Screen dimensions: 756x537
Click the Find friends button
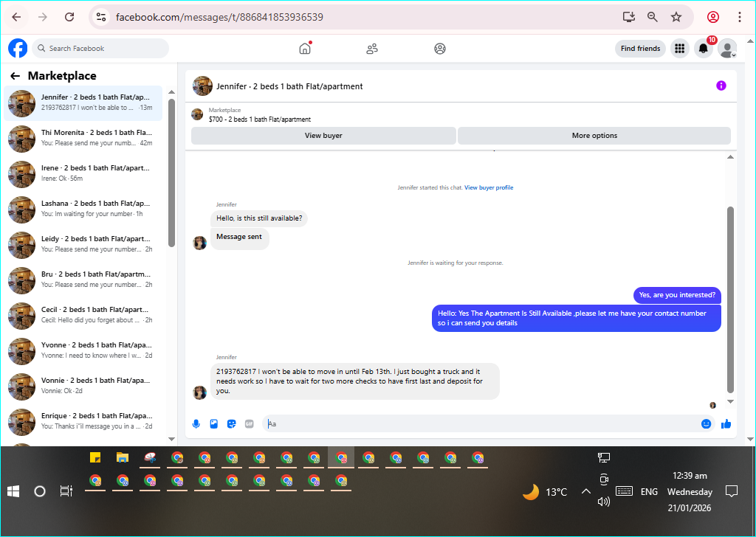[640, 48]
